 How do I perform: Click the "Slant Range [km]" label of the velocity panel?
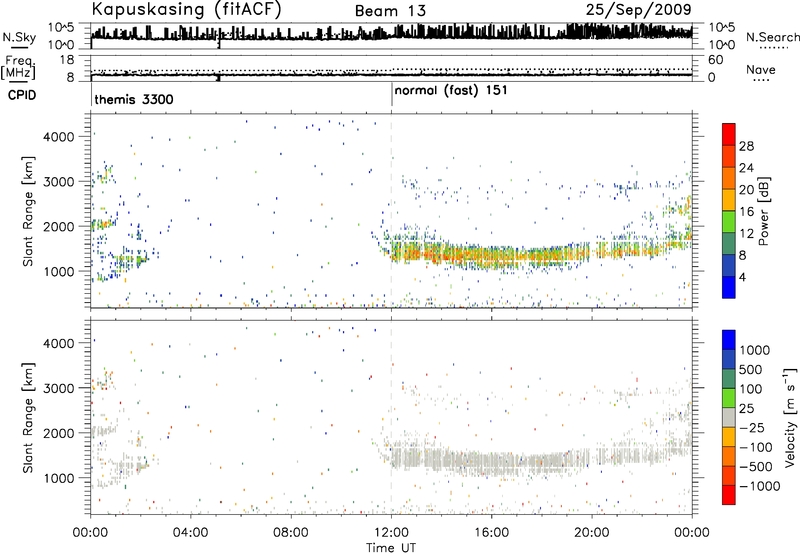coord(29,417)
